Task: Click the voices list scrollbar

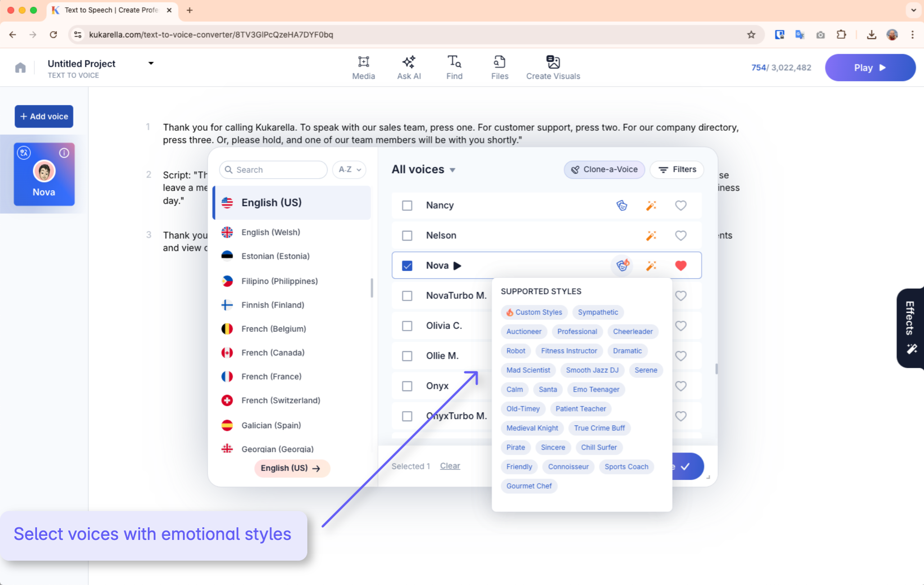Action: pos(716,369)
